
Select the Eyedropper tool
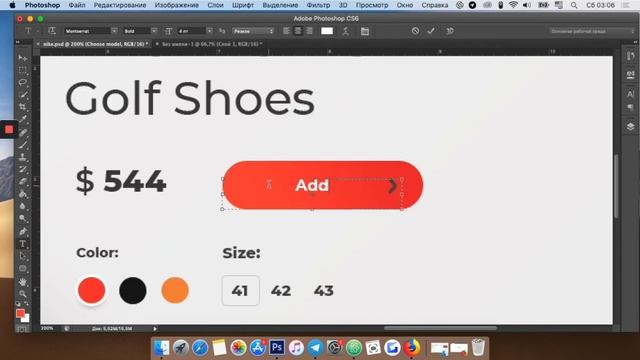[x=22, y=119]
